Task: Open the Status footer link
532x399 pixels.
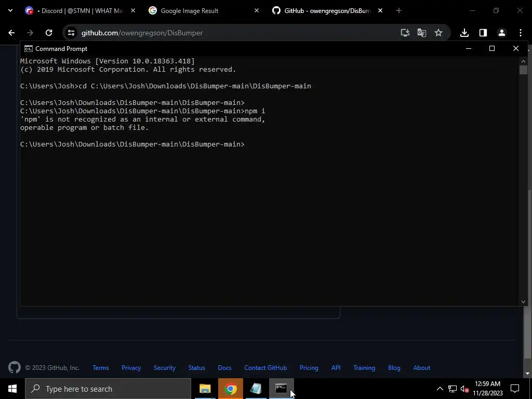Action: [197, 368]
